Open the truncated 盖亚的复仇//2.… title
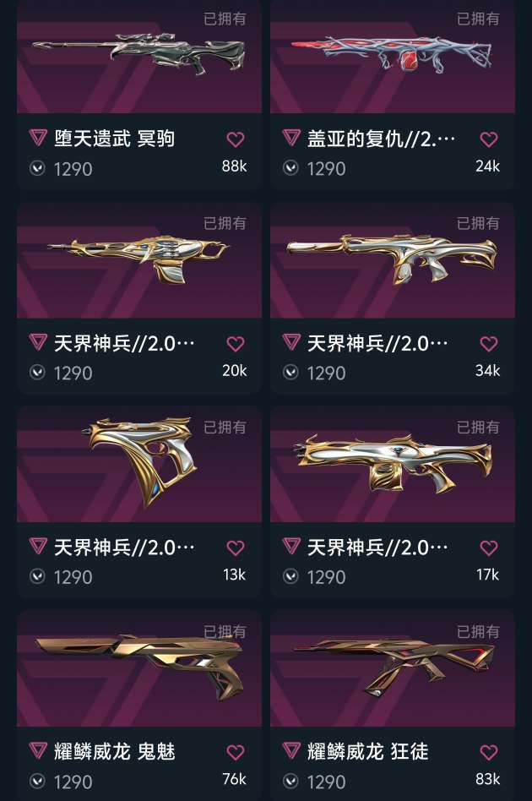The width and height of the screenshot is (532, 801). [381, 139]
